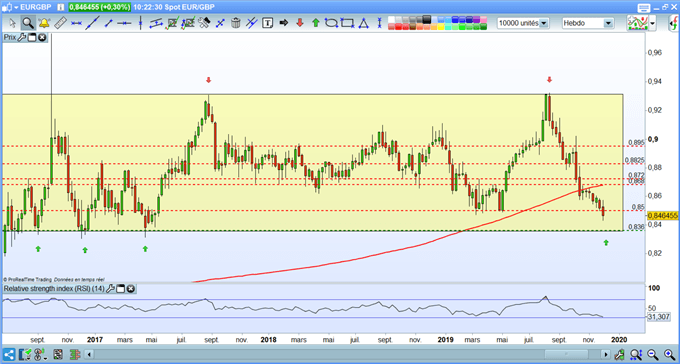Click the Prix panel label
This screenshot has width=680, height=364.
10,38
